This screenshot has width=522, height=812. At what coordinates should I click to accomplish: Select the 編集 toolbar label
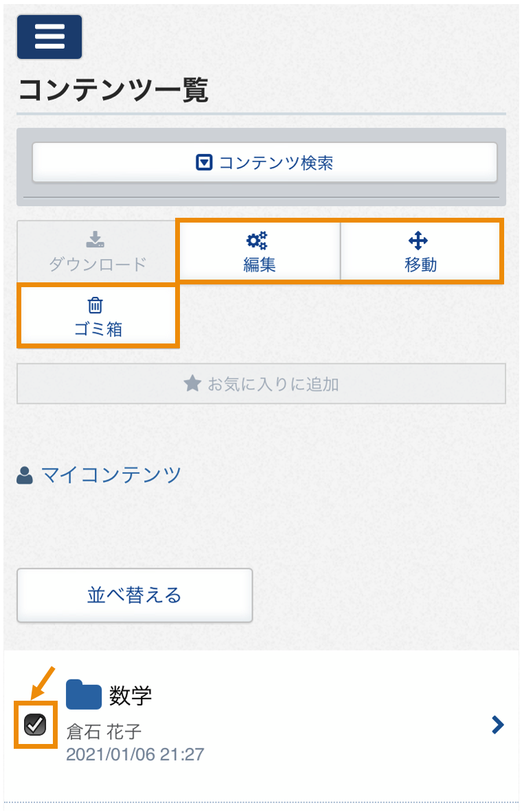click(x=260, y=264)
